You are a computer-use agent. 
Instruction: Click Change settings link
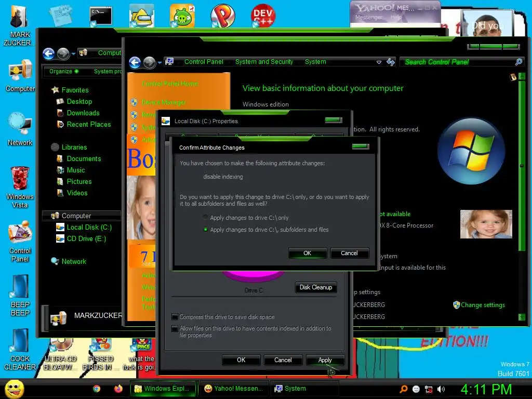pyautogui.click(x=483, y=304)
